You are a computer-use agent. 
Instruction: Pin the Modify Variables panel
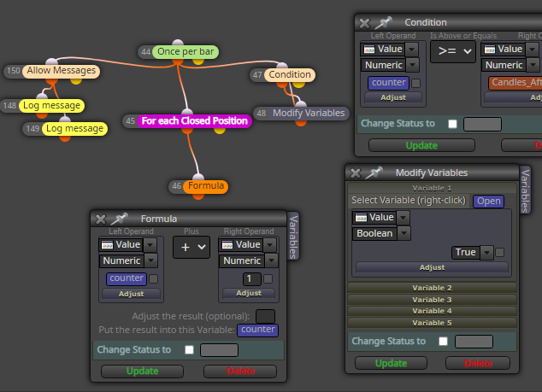click(374, 173)
